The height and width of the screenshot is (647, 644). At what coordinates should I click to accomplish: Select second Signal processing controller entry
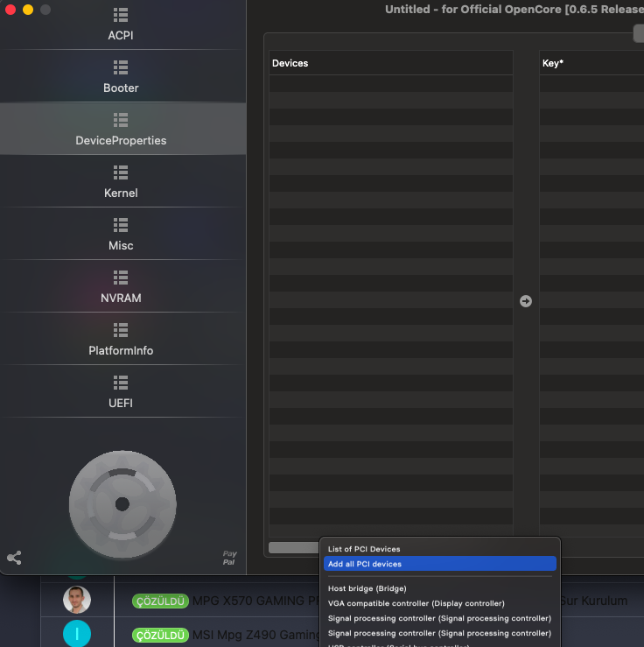click(440, 633)
